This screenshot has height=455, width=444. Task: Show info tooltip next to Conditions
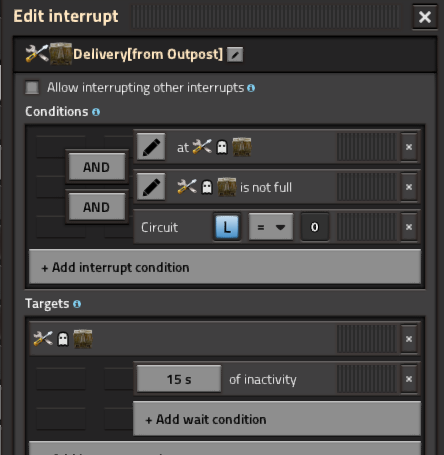96,112
